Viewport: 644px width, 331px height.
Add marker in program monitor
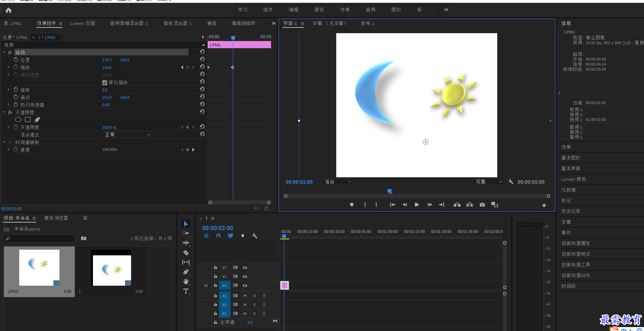pos(352,205)
